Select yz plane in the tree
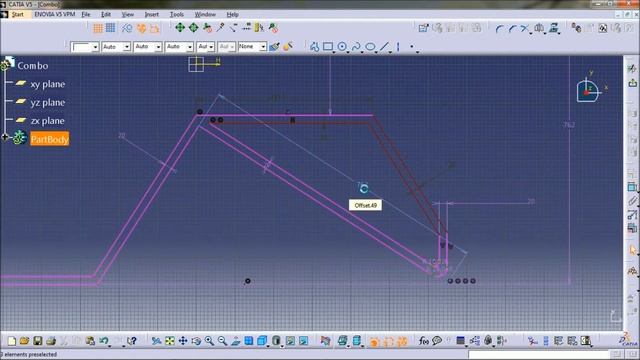 pyautogui.click(x=47, y=102)
